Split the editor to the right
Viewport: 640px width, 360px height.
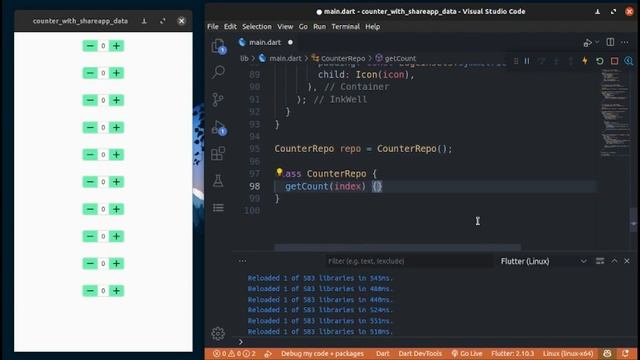click(x=610, y=42)
